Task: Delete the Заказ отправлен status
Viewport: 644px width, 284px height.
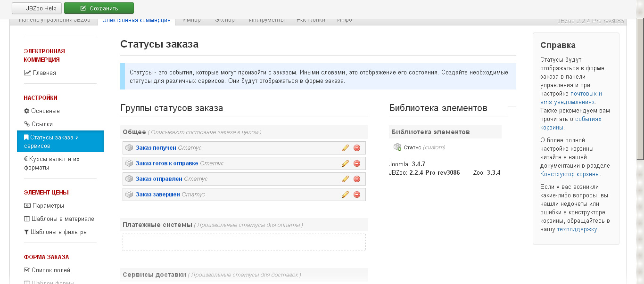Action: (357, 179)
